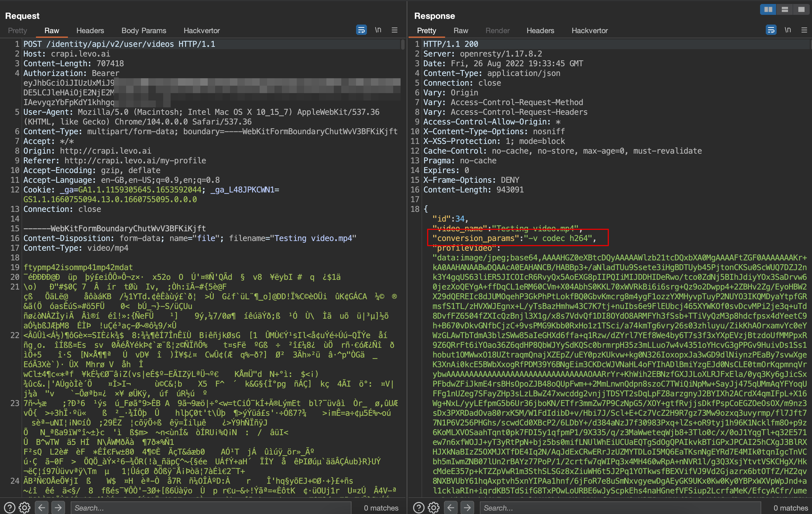The width and height of the screenshot is (812, 514).
Task: Open help icon below Request panel
Action: click(9, 507)
